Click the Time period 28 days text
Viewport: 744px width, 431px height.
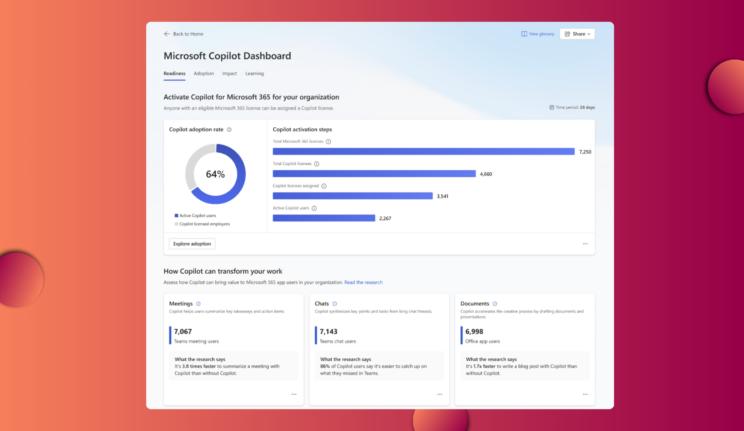coord(575,108)
